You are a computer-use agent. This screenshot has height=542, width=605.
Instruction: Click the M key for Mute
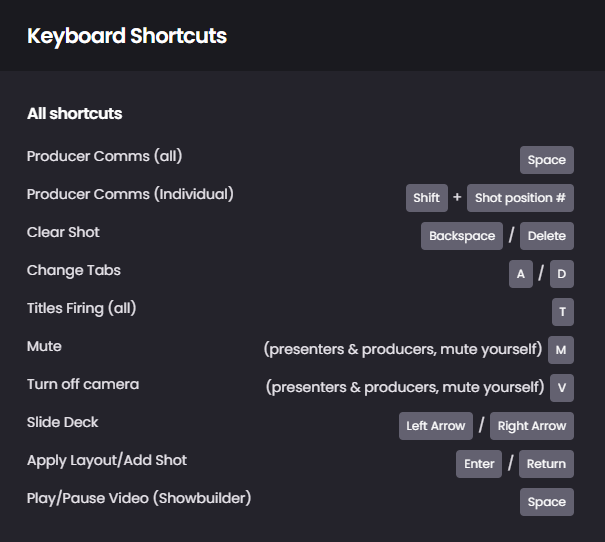click(561, 350)
